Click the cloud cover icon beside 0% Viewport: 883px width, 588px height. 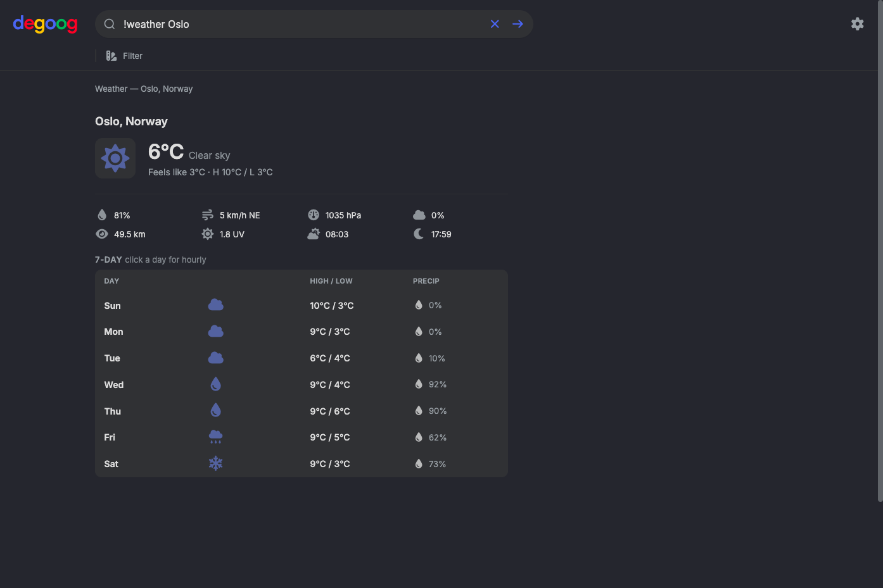point(419,215)
